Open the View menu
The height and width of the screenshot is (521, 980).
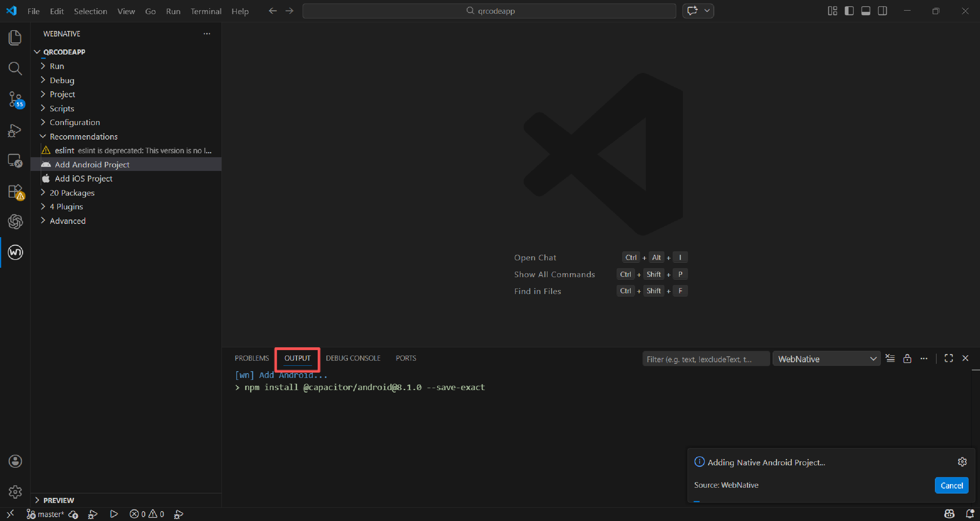tap(126, 11)
